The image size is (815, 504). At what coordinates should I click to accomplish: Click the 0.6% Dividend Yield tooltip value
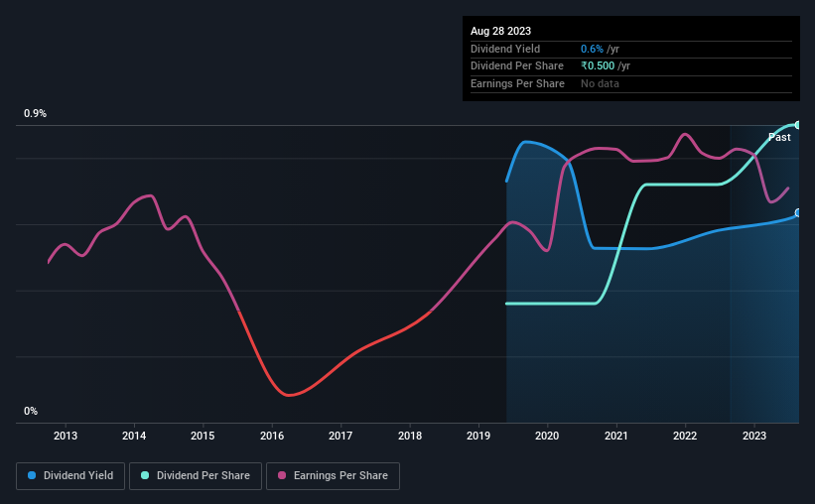tap(592, 49)
